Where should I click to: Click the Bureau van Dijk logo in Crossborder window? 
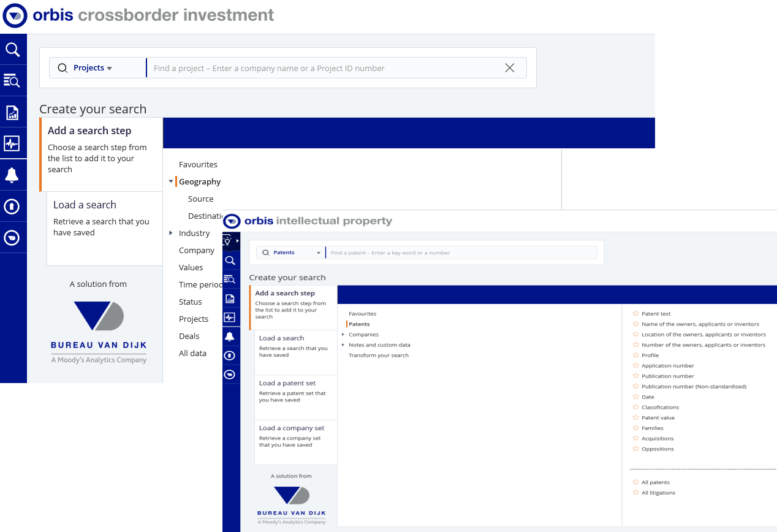[99, 332]
